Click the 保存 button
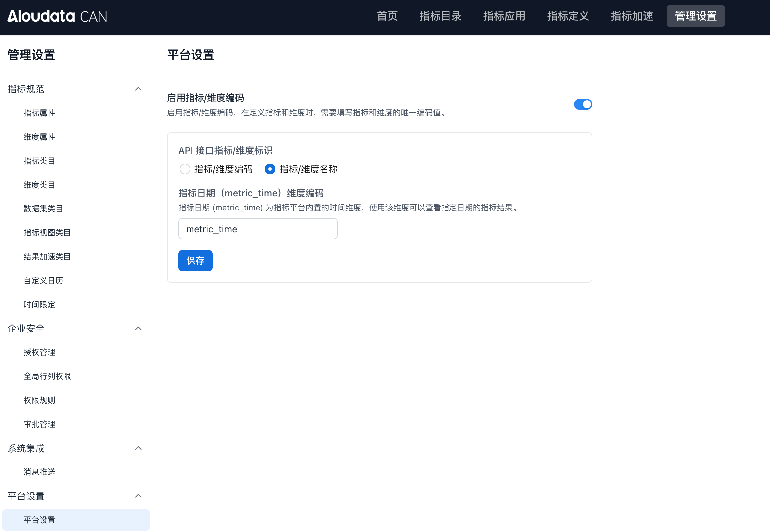Screen dimensions: 770x532 [195, 261]
